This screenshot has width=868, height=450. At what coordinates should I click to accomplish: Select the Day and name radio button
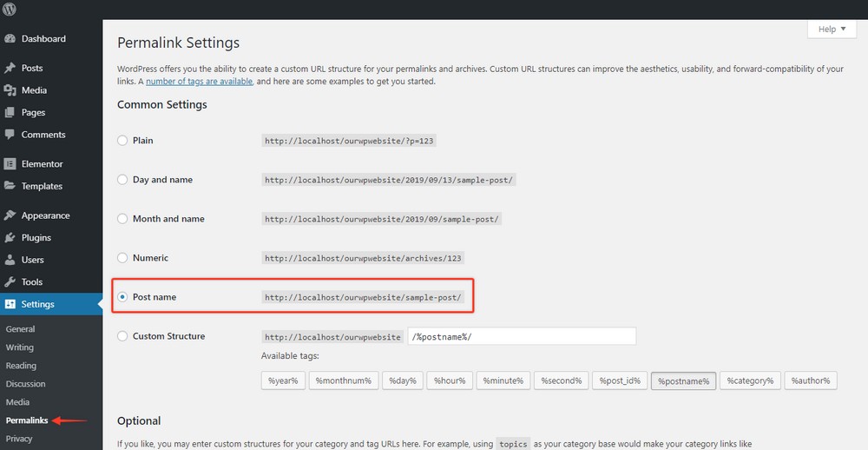[x=122, y=180]
